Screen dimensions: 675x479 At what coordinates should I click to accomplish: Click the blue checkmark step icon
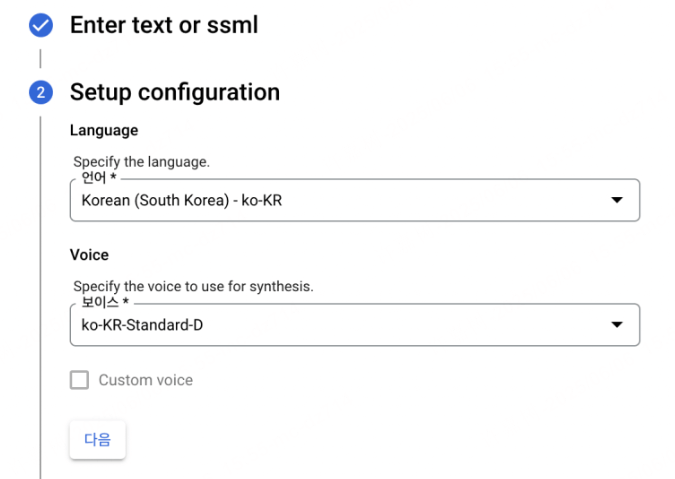[41, 25]
